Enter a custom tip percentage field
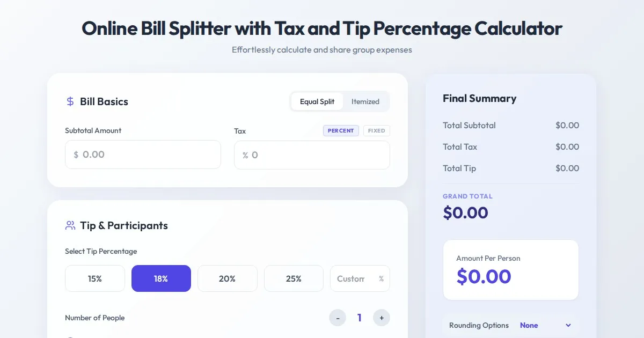 pos(353,278)
